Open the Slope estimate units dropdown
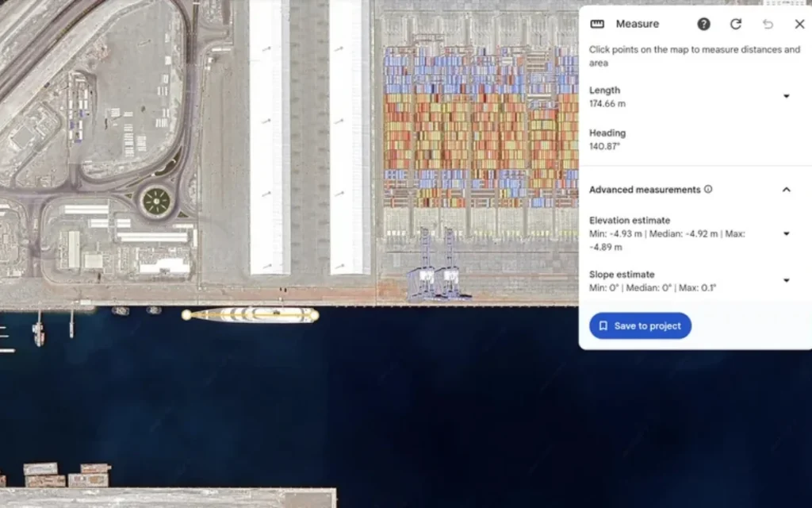Image resolution: width=812 pixels, height=508 pixels. [786, 280]
